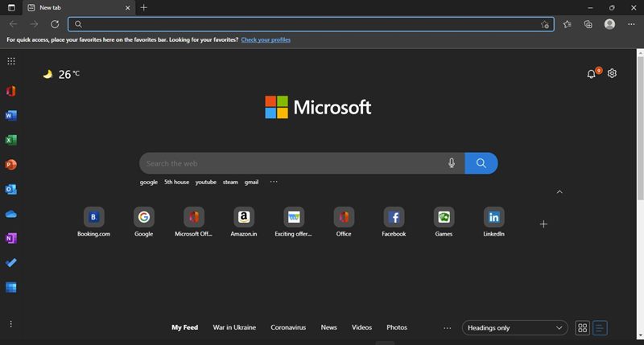This screenshot has height=345, width=644.
Task: Open Google quick link tile
Action: coord(144,222)
